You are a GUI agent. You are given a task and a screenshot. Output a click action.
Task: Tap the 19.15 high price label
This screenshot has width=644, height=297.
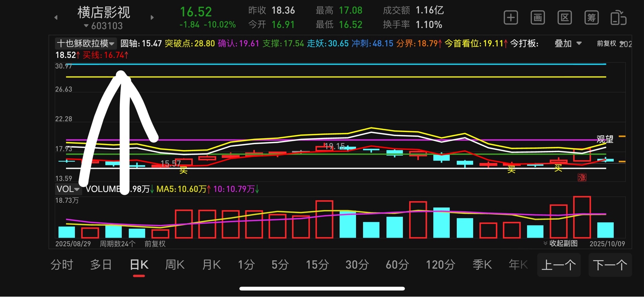click(335, 146)
